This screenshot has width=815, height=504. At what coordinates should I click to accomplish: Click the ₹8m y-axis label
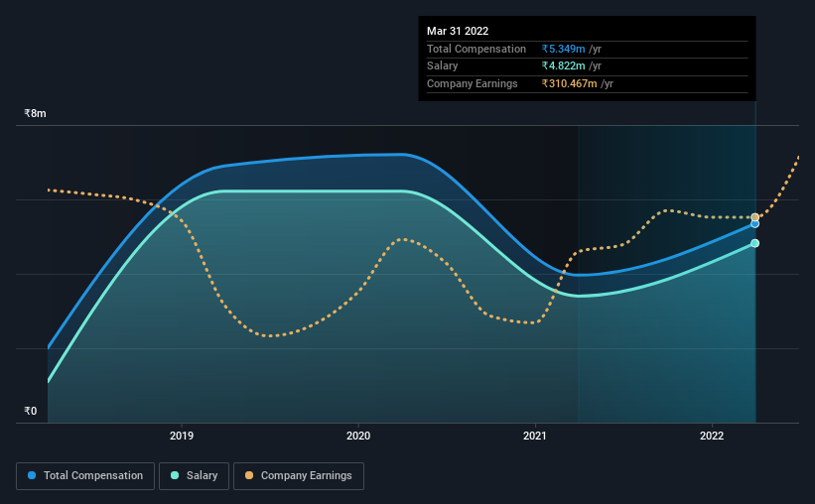pos(35,113)
